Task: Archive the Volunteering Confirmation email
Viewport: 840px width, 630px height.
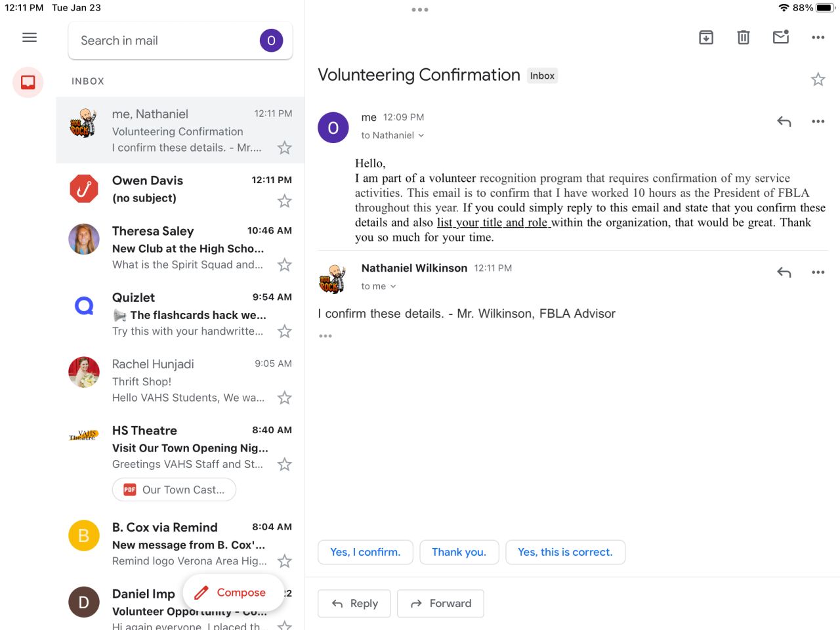Action: click(706, 37)
